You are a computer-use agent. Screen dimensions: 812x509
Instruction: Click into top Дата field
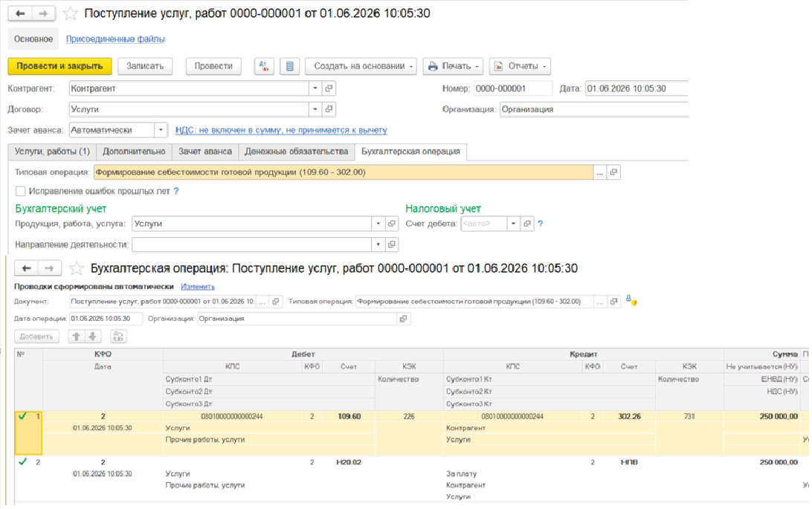(636, 88)
